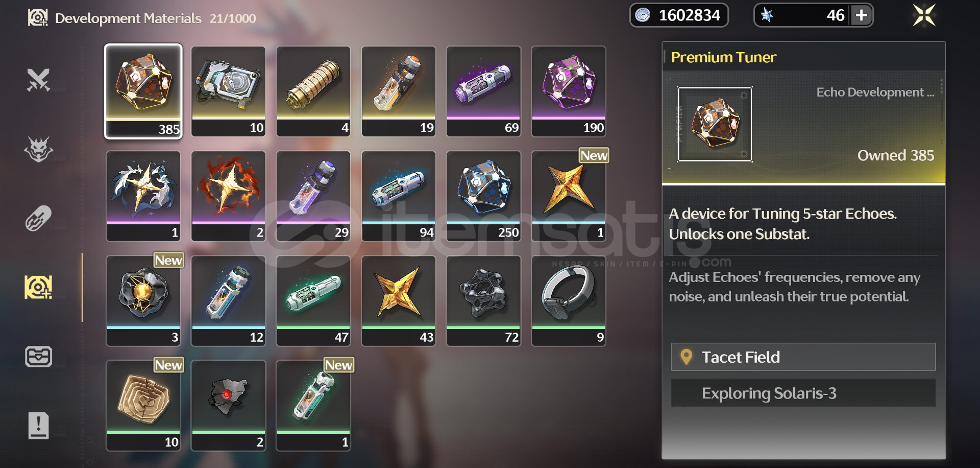
Task: Click the Premium Tuner preview image in details
Action: tap(715, 124)
